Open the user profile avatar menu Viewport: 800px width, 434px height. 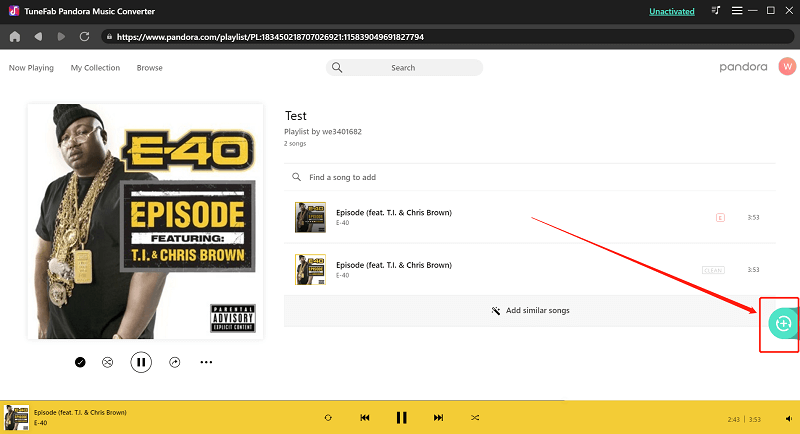click(x=787, y=67)
